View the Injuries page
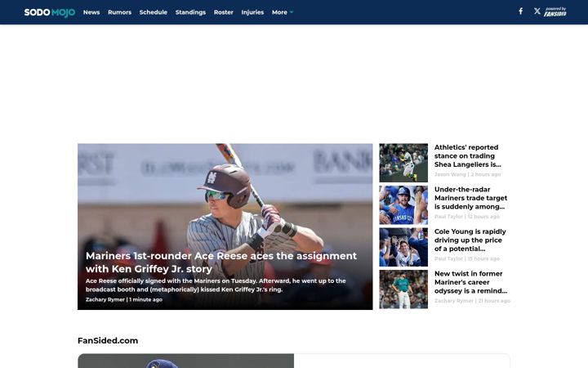This screenshot has height=368, width=588. tap(252, 12)
